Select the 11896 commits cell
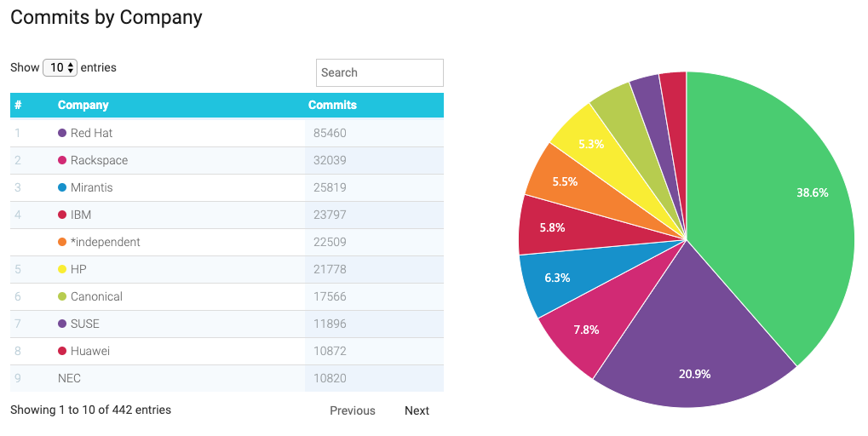The image size is (868, 436). 374,323
